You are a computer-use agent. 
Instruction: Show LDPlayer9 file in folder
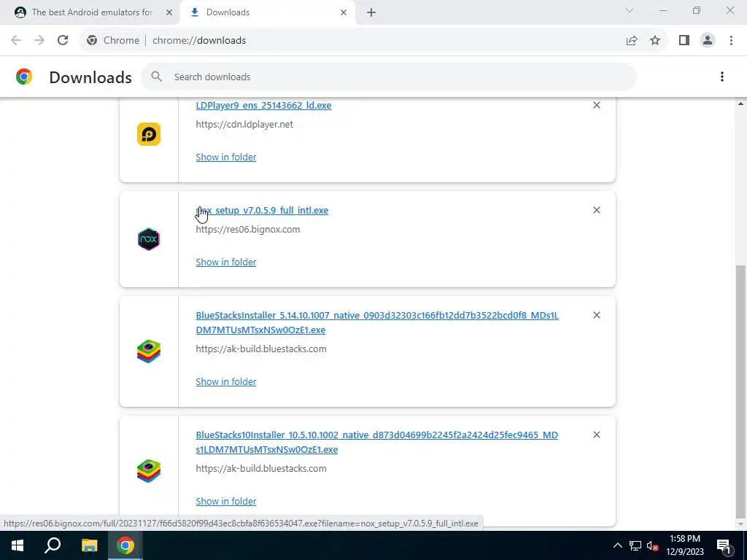pos(226,157)
